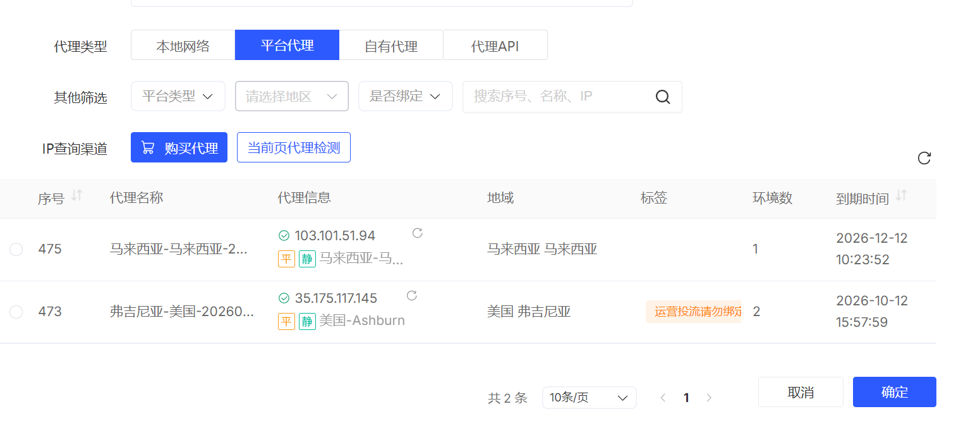The width and height of the screenshot is (980, 428).
Task: Click the 标签 column header
Action: pyautogui.click(x=654, y=198)
